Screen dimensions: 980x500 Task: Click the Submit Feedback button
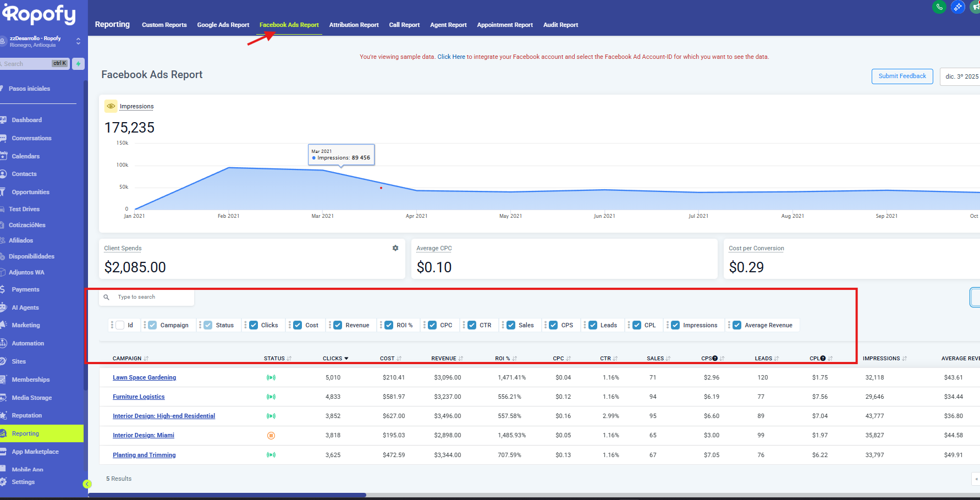(x=902, y=76)
